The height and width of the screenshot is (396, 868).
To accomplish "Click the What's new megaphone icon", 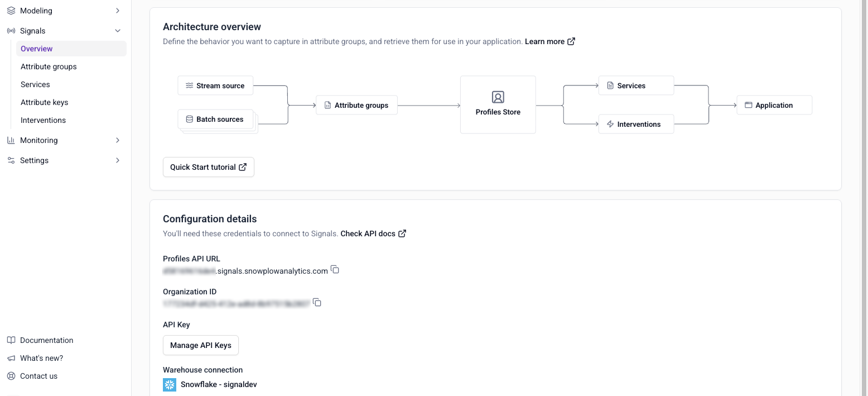I will coord(11,357).
